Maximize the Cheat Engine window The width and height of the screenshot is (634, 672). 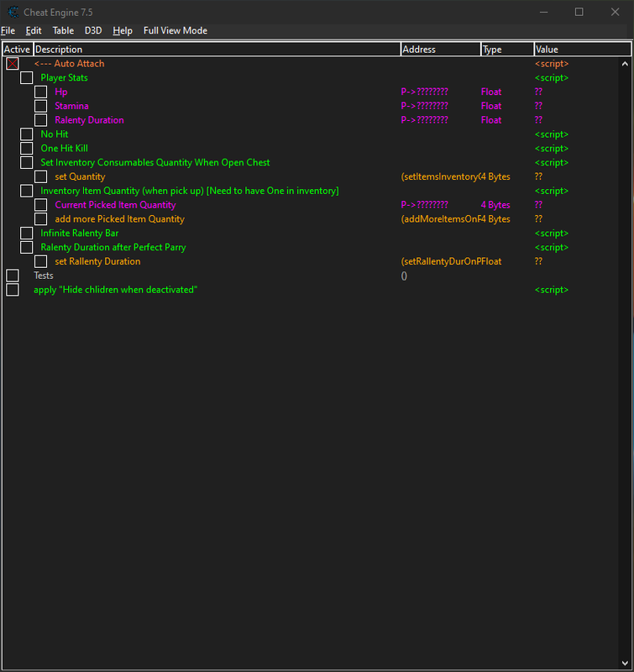click(x=579, y=12)
